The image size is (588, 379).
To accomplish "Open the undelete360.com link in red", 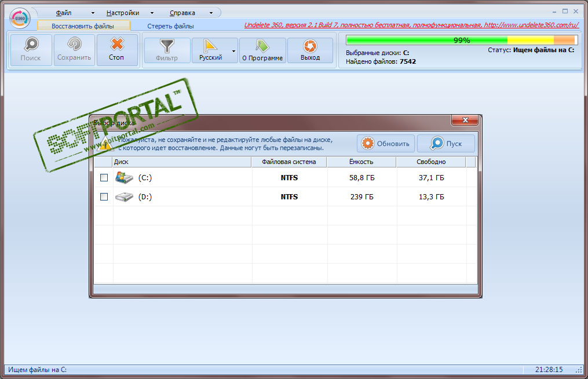I will (x=411, y=25).
